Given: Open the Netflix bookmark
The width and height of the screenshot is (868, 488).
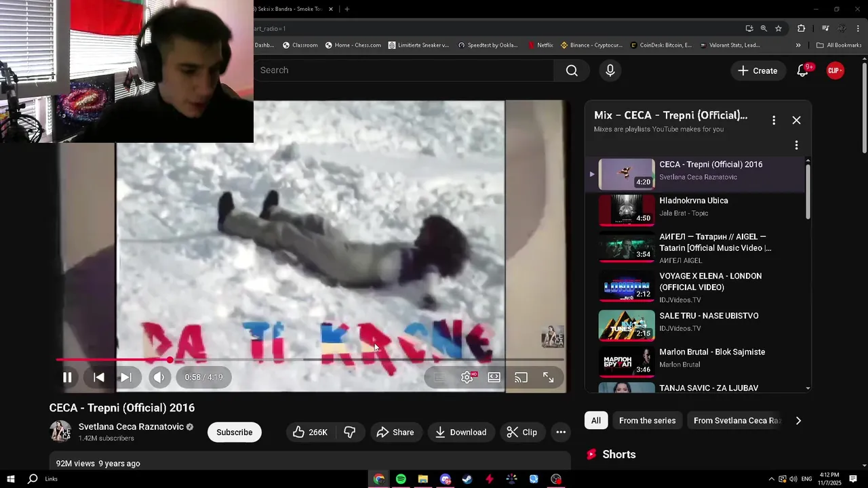Looking at the screenshot, I should [x=540, y=45].
